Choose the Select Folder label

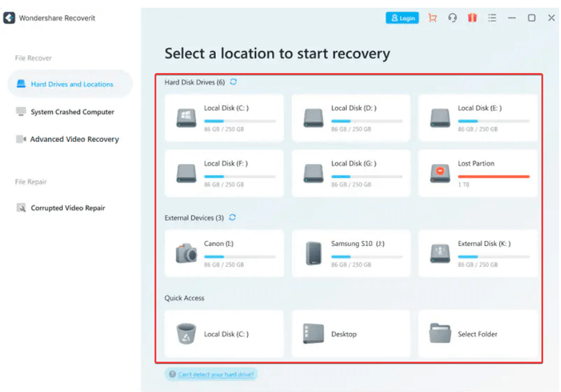coord(478,334)
